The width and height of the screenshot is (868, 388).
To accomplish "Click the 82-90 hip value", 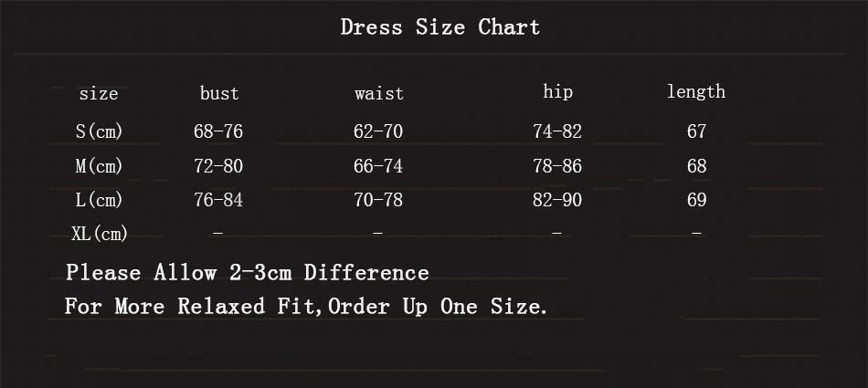I will click(x=557, y=200).
